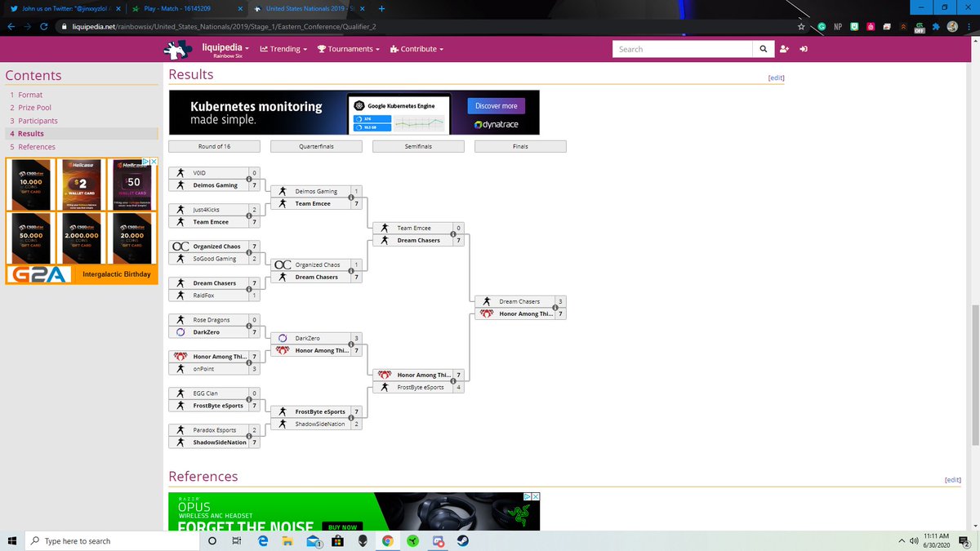The height and width of the screenshot is (551, 980).
Task: Click the Organized Chaos OC logo in Round of 16
Action: pos(180,247)
